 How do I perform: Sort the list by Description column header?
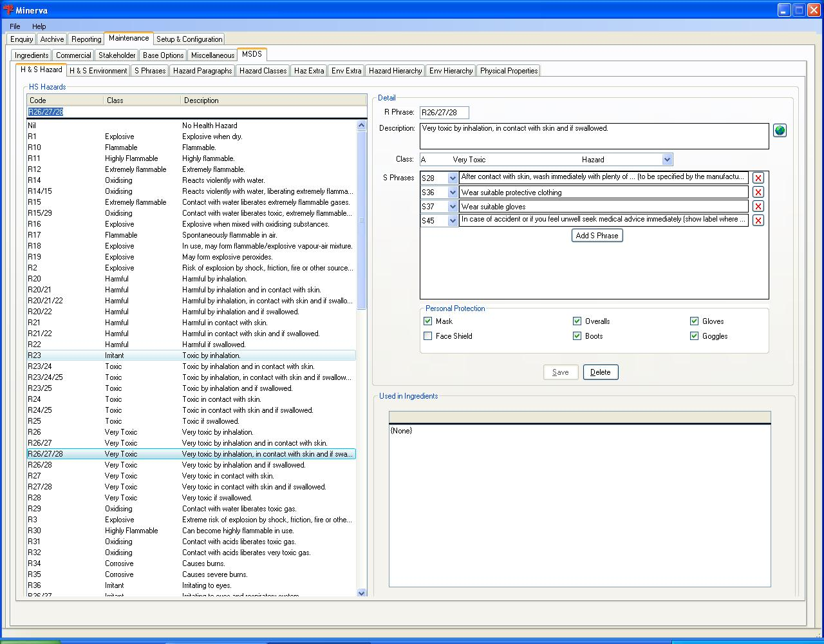(x=274, y=100)
